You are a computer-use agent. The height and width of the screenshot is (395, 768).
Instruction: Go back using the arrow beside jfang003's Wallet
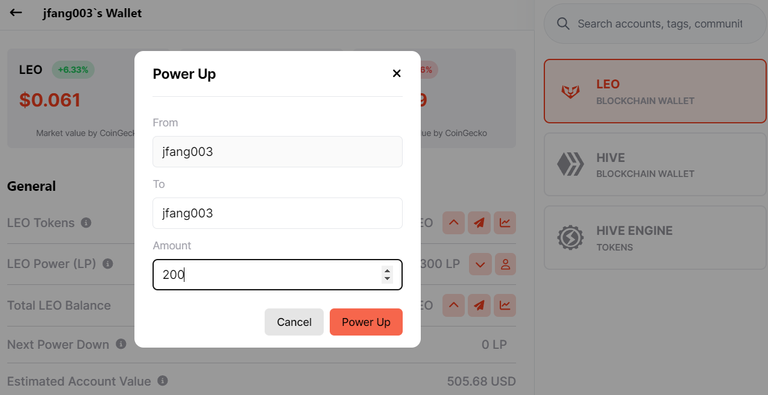16,13
